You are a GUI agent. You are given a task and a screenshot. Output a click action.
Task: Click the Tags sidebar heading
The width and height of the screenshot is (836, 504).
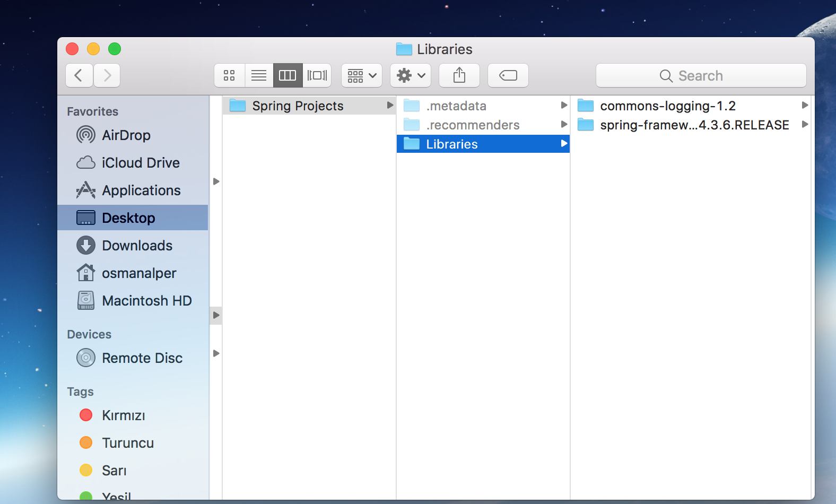coord(80,392)
